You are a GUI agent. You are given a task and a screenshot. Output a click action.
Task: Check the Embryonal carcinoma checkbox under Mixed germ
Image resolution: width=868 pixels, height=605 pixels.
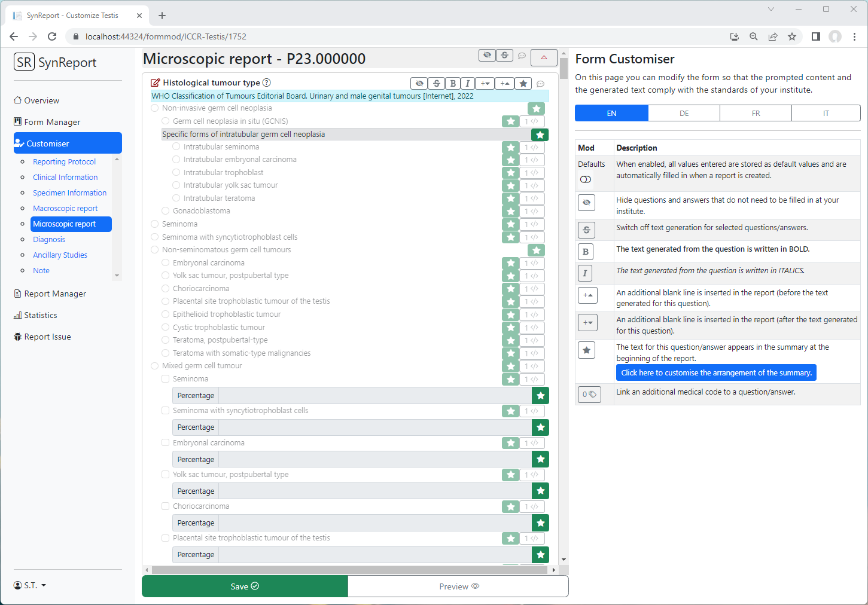pyautogui.click(x=166, y=443)
